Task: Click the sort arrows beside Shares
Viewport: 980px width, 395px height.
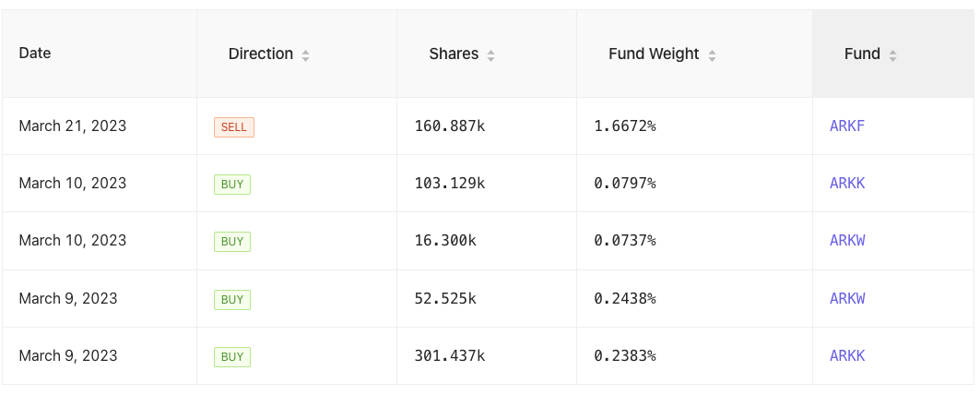Action: 490,55
